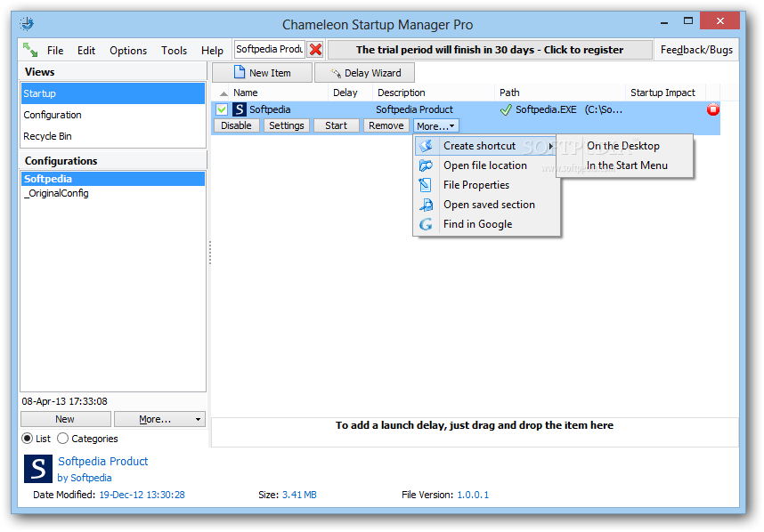Click the Softpedia Produ search field
The height and width of the screenshot is (532, 764).
[270, 49]
